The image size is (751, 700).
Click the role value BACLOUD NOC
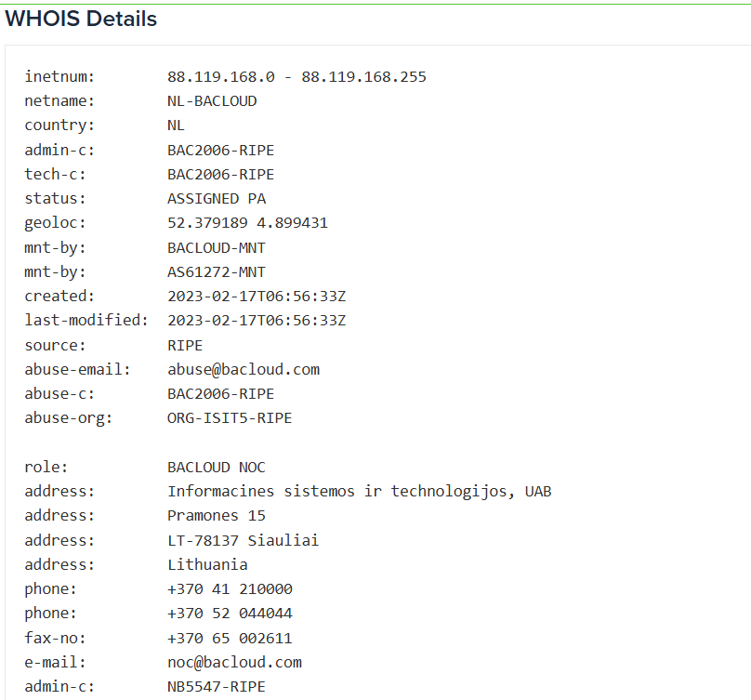216,468
